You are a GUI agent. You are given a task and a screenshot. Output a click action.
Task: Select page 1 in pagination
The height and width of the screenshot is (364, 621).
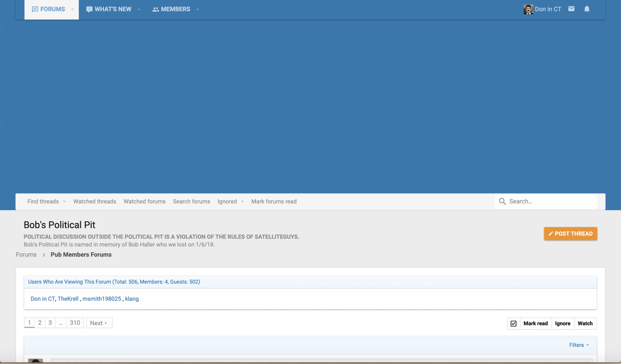click(29, 323)
